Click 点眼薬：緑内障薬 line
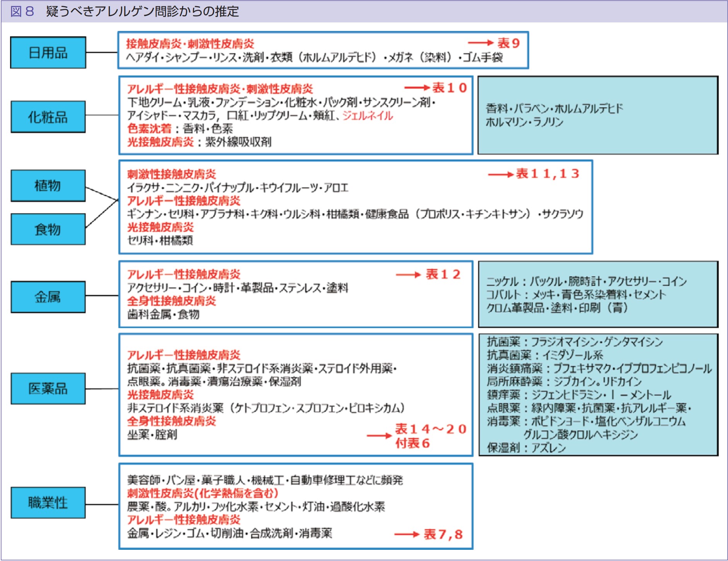 [589, 408]
